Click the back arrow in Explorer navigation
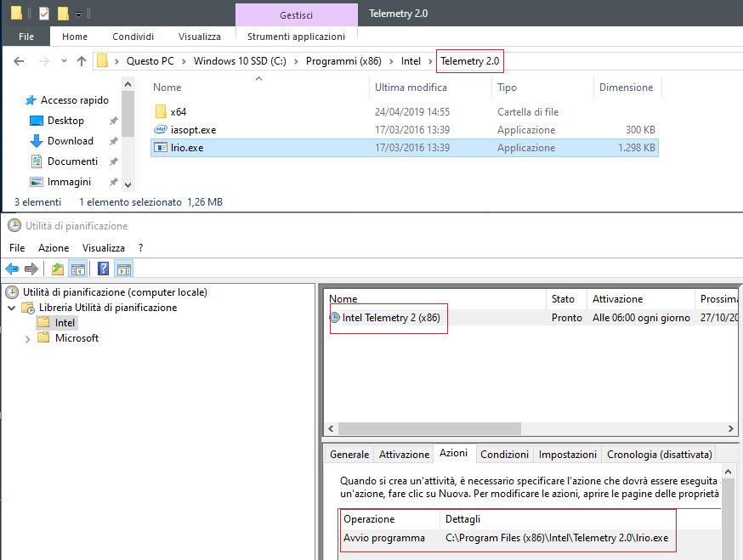The height and width of the screenshot is (560, 743). (19, 61)
